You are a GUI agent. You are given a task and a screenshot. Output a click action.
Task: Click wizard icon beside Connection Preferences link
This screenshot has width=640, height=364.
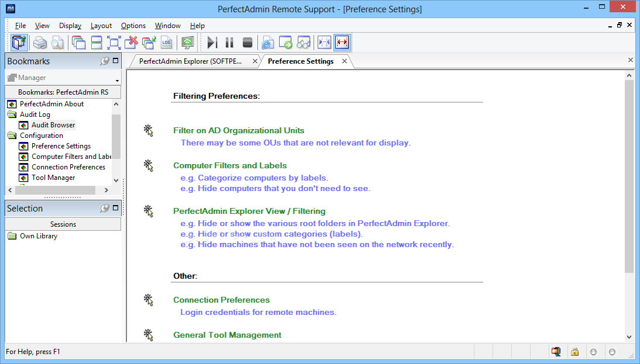[149, 300]
